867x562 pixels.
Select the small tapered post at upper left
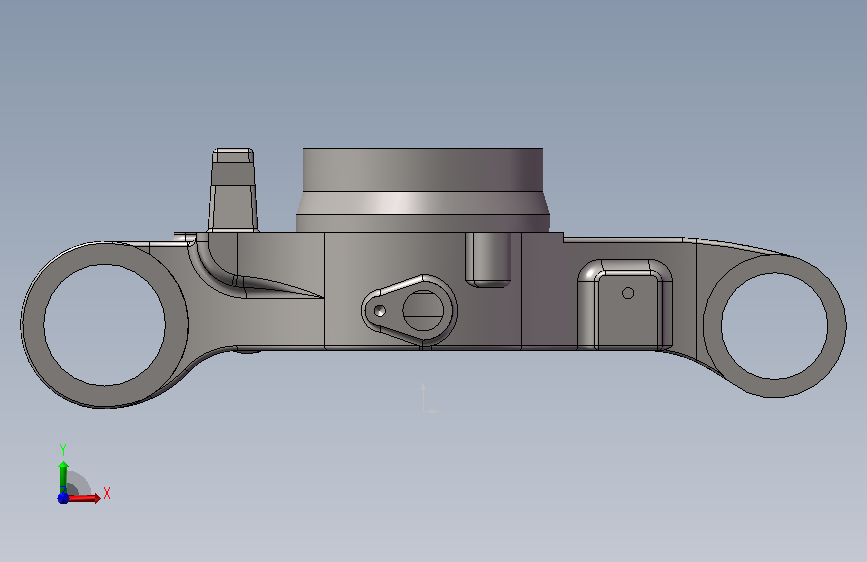[x=233, y=190]
